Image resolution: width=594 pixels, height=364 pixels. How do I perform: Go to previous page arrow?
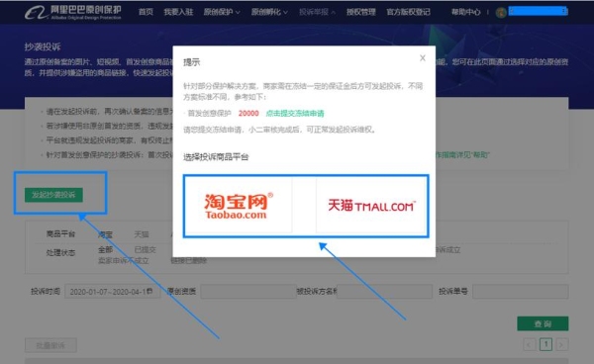click(530, 344)
